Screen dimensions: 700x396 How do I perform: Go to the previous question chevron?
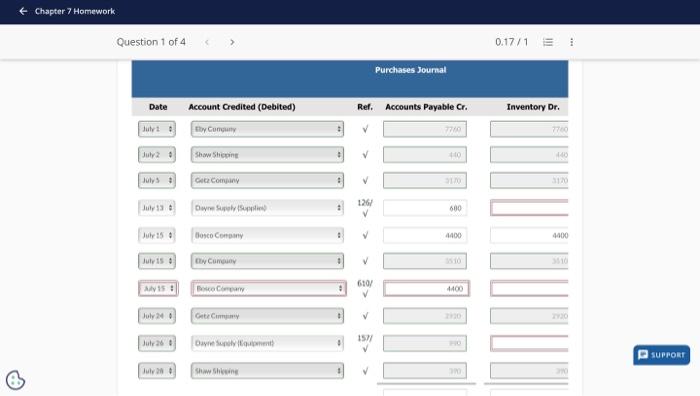point(207,42)
